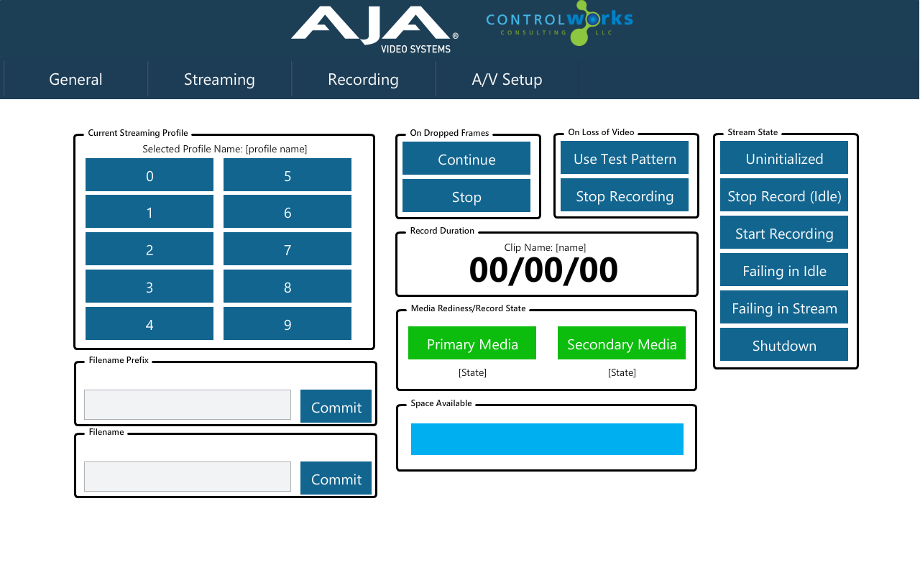920x588 pixels.
Task: Click the 'Current Streaming Profile' group label
Action: pyautogui.click(x=138, y=133)
